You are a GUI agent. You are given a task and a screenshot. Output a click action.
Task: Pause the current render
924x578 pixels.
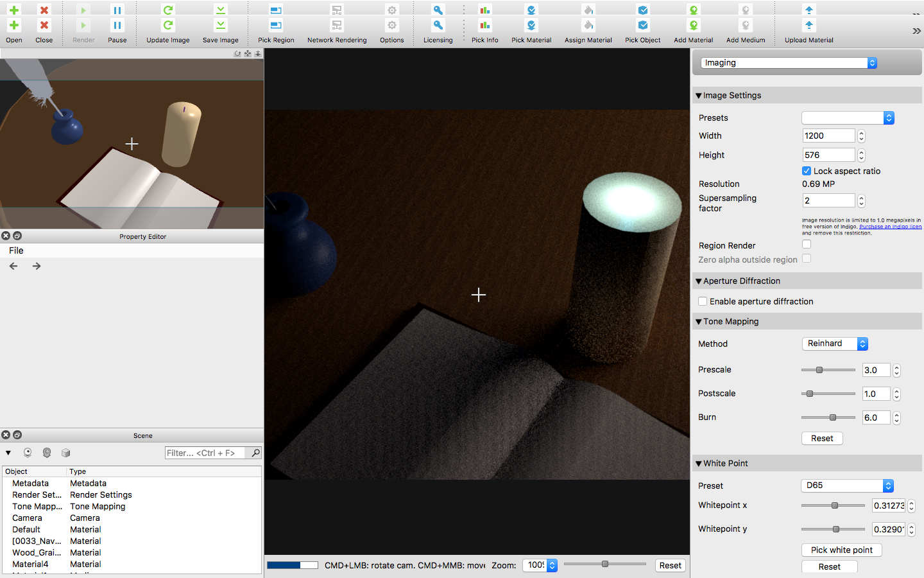[x=117, y=26]
